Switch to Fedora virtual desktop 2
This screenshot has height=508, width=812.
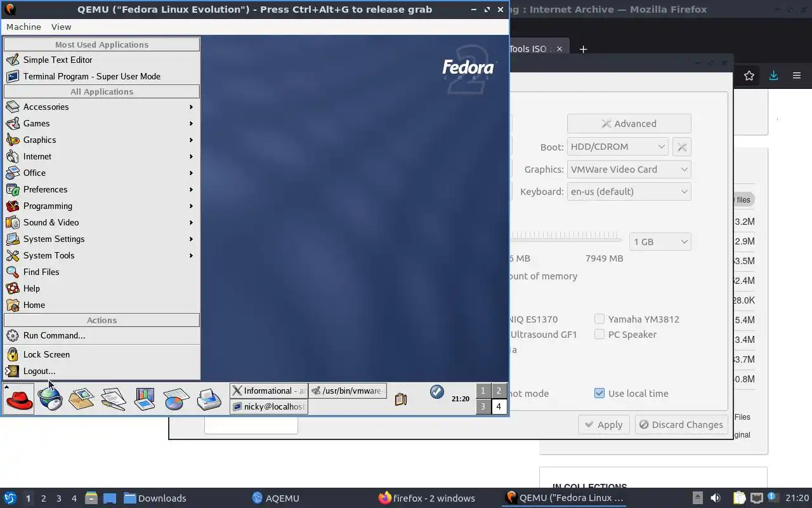point(499,391)
